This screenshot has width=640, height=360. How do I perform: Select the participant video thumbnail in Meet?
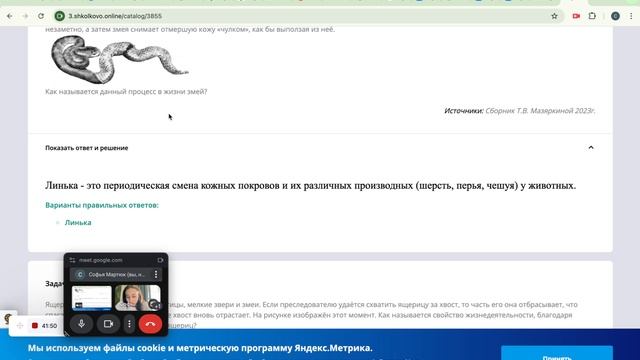pyautogui.click(x=138, y=298)
